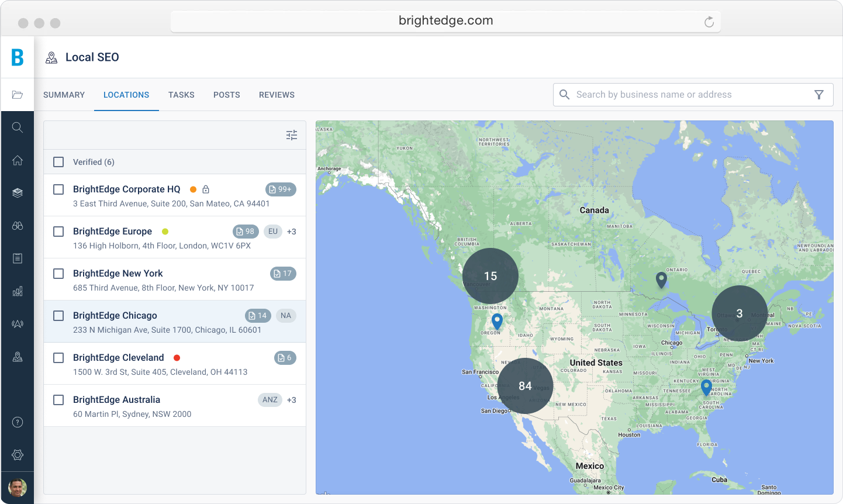
Task: Click the bar chart icon in the sidebar
Action: coord(18,291)
